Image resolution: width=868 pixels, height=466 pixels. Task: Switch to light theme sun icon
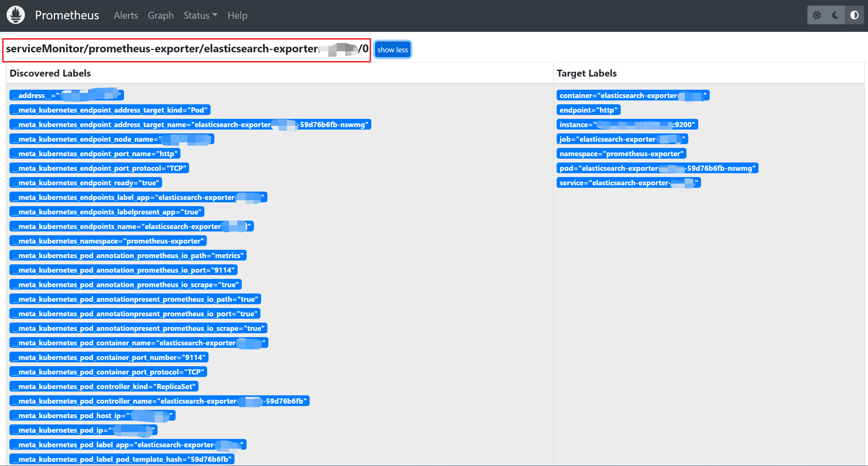point(817,15)
